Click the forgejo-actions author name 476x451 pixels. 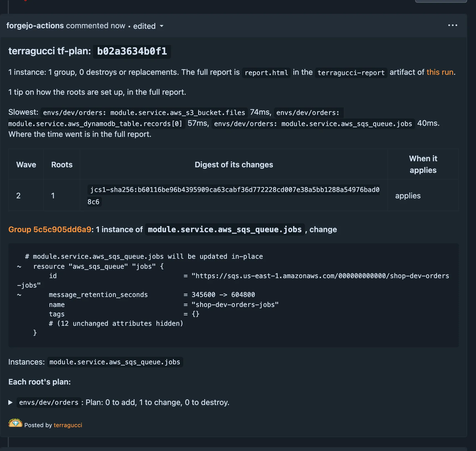pos(35,25)
